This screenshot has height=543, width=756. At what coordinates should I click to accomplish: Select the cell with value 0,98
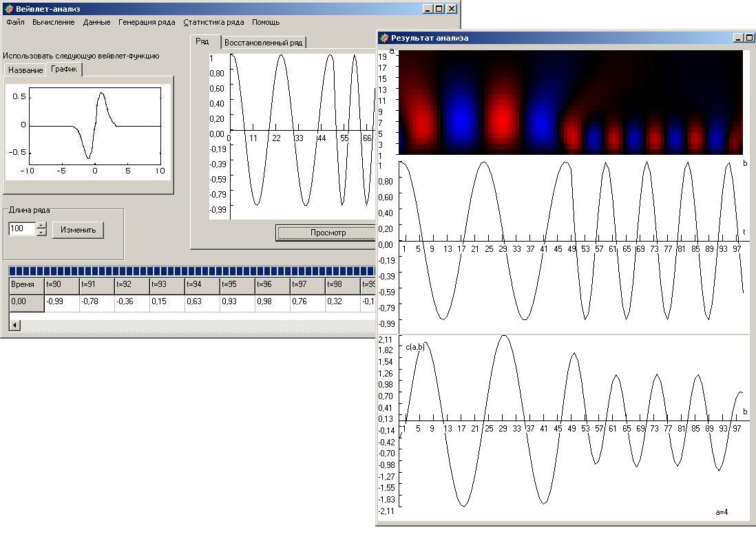pyautogui.click(x=273, y=303)
